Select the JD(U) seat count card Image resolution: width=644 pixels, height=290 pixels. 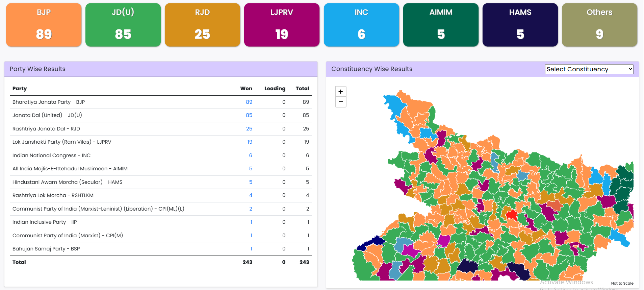coord(123,25)
